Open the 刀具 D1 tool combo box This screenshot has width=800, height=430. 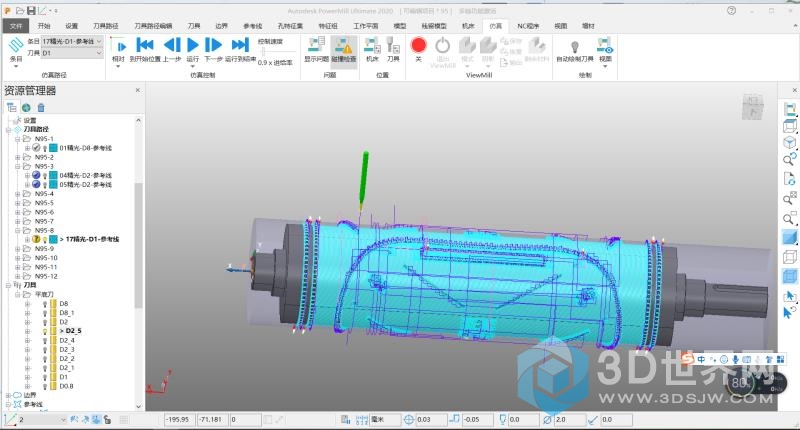72,53
